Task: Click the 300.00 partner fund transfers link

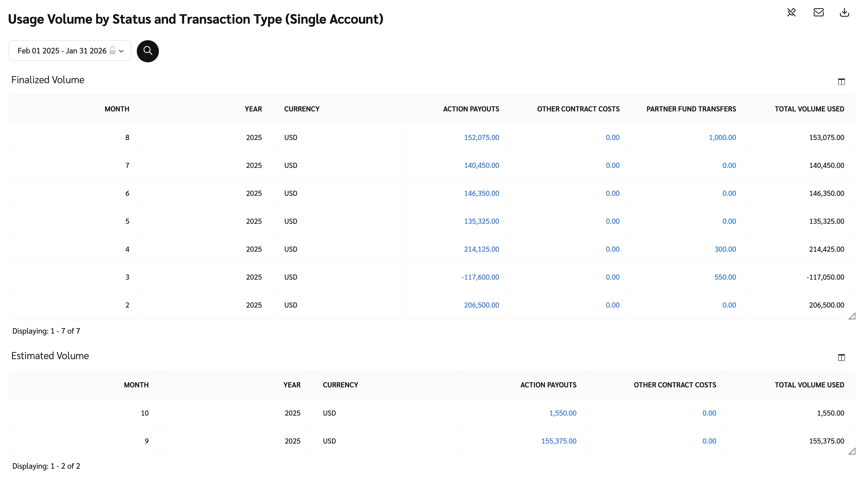Action: 725,249
